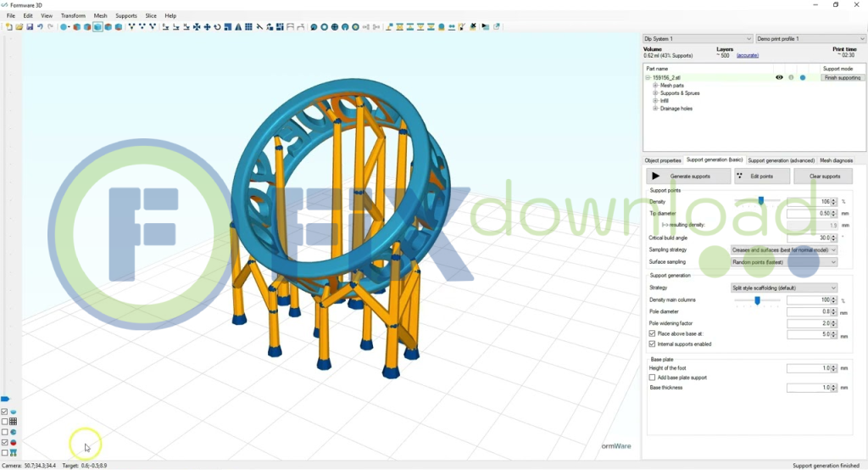Disable the 'Internal supports enabled' checkbox
868x470 pixels.
pos(652,344)
